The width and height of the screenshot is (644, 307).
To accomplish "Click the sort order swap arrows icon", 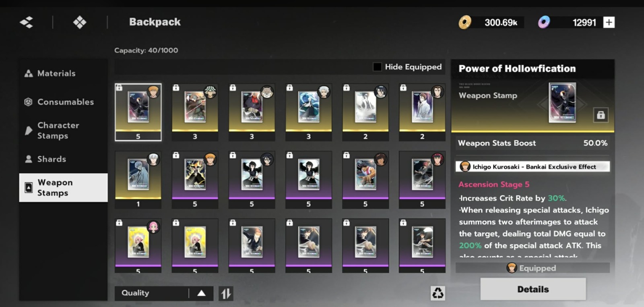I will point(226,293).
